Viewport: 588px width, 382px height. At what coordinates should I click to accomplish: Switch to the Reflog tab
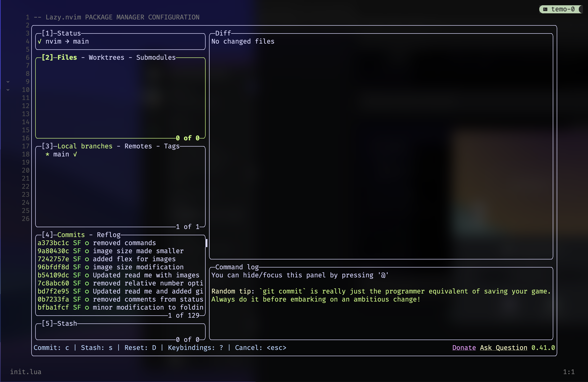pyautogui.click(x=108, y=235)
